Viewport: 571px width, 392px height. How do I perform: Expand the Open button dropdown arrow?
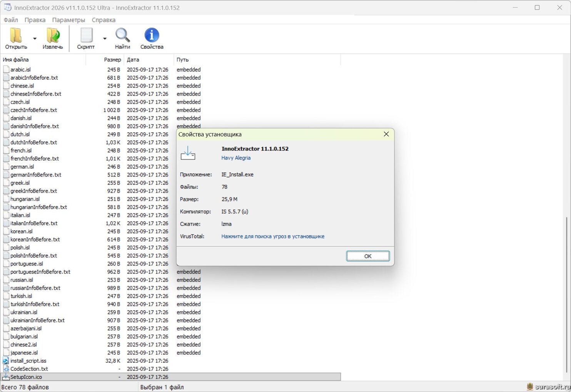click(x=35, y=39)
